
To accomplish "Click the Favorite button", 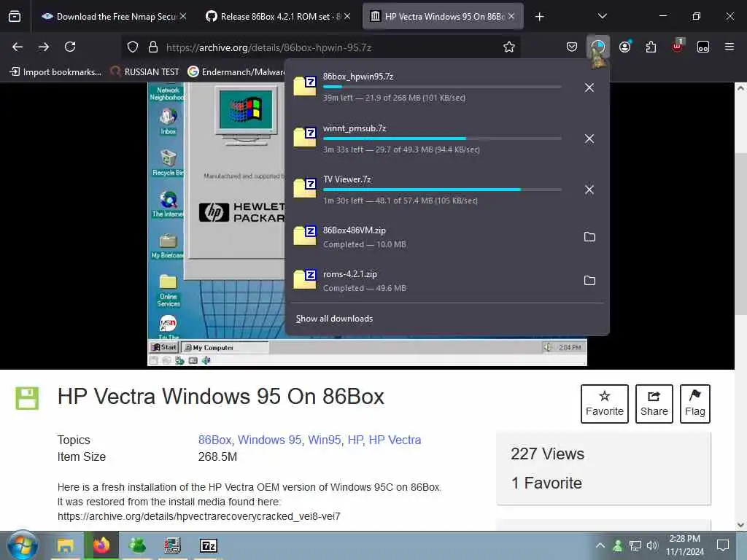I will 604,404.
